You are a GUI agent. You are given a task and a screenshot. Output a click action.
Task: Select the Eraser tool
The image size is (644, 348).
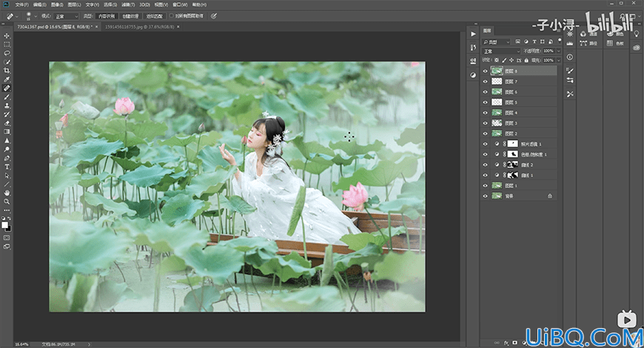7,123
